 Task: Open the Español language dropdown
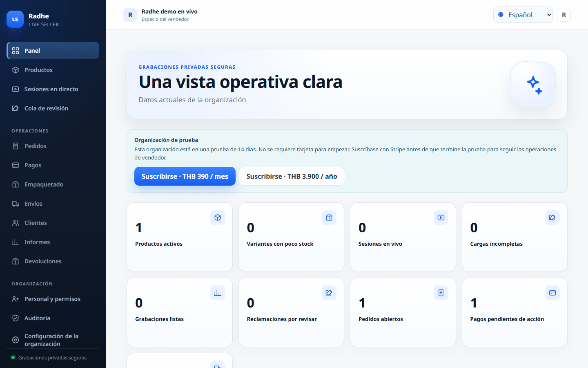coord(523,15)
